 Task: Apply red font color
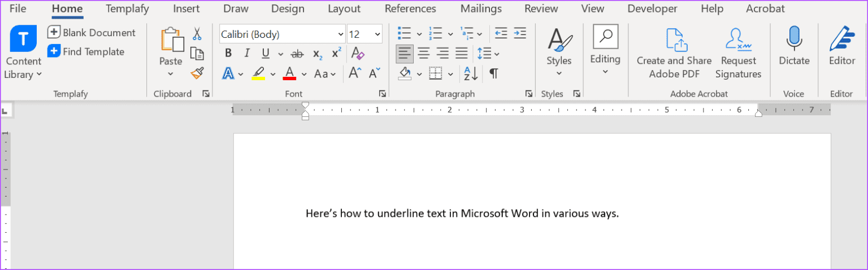pyautogui.click(x=289, y=73)
